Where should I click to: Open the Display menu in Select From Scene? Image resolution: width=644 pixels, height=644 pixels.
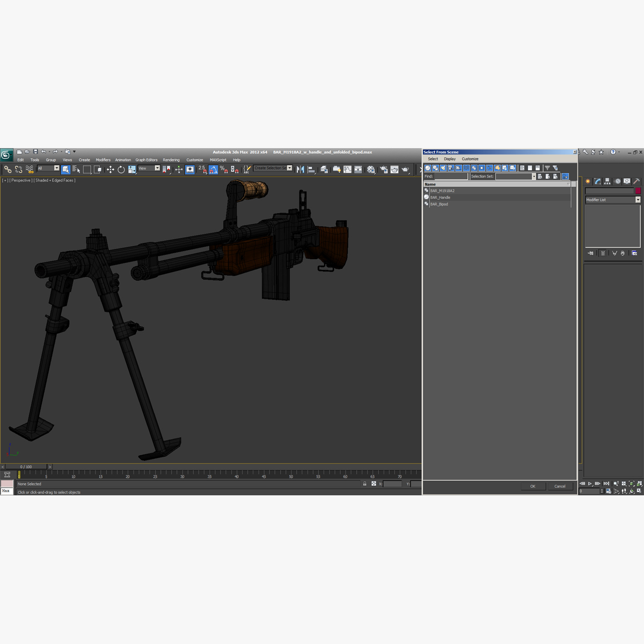(x=450, y=159)
